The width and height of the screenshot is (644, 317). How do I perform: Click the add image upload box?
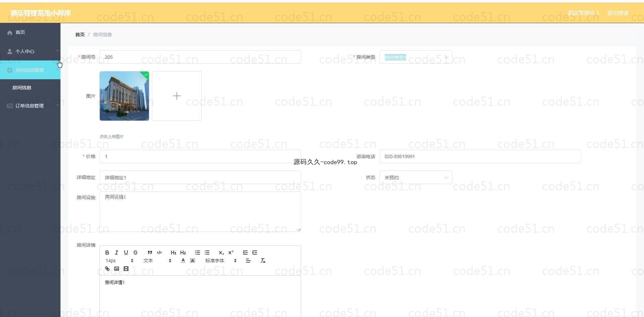click(x=177, y=96)
